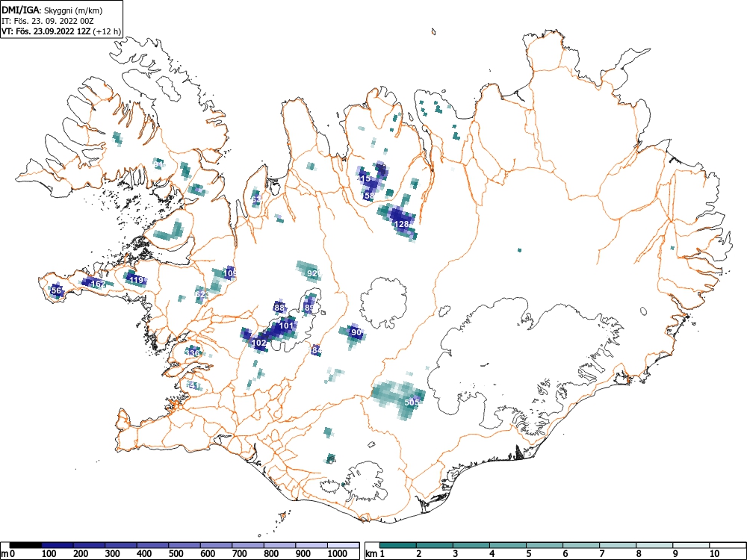Click the blue swatch between 400 and 500
The width and height of the screenshot is (747, 560).
coord(153,545)
